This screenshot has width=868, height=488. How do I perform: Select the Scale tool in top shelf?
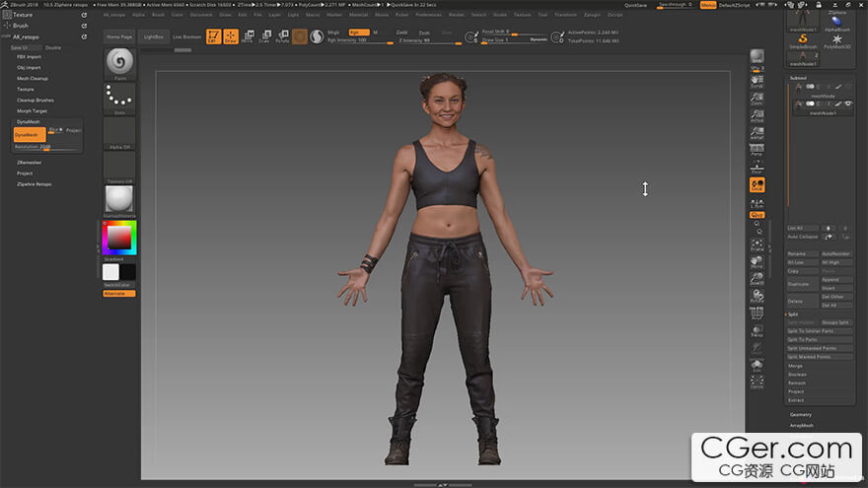(265, 36)
